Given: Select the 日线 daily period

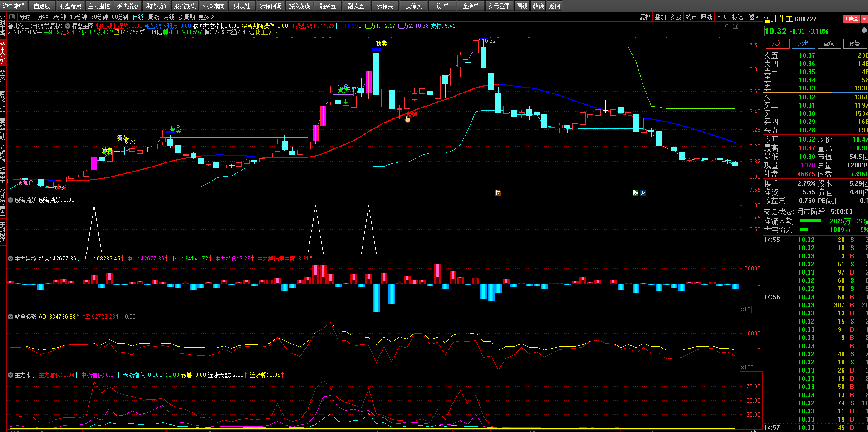Looking at the screenshot, I should [138, 17].
